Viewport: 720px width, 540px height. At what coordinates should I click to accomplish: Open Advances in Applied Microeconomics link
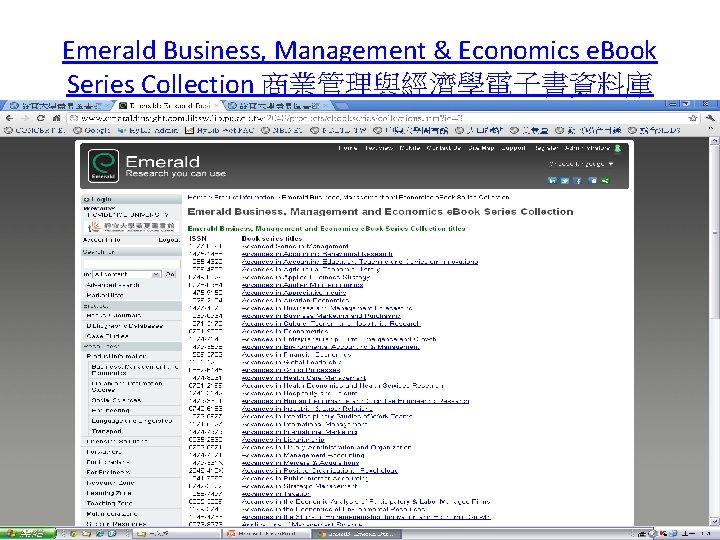303,285
